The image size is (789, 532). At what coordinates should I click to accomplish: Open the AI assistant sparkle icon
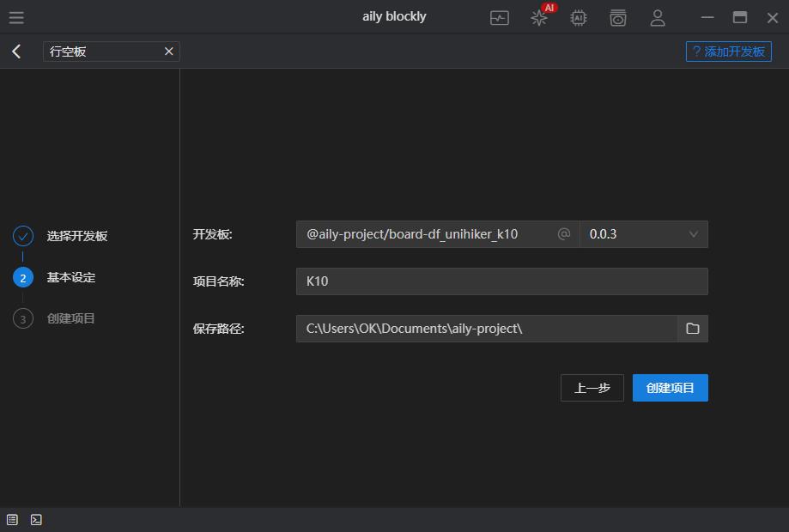tap(539, 18)
